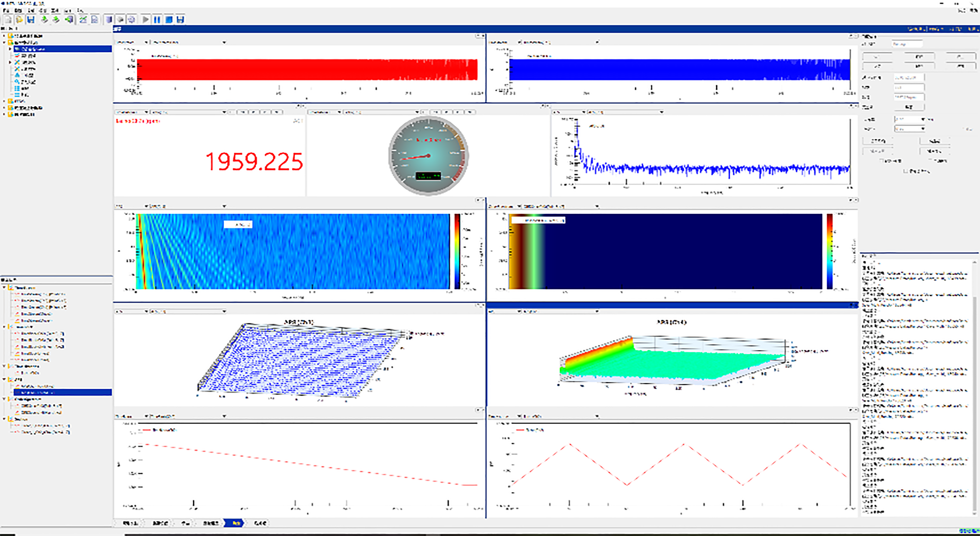Expand the highlighted blue project tree item
The image size is (980, 536).
pos(10,49)
